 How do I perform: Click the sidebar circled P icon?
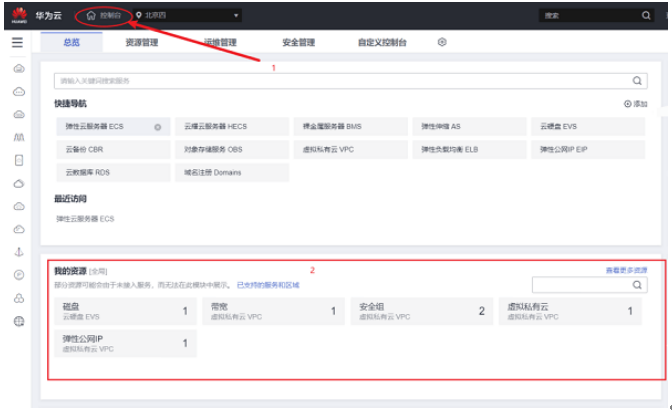[x=19, y=275]
